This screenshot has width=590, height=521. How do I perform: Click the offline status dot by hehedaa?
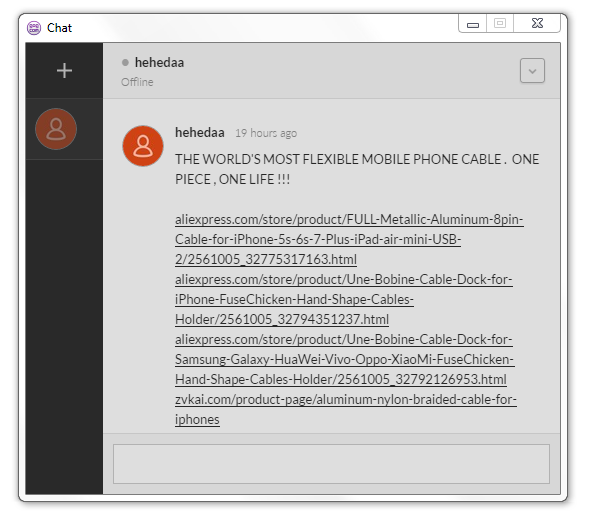[x=125, y=62]
